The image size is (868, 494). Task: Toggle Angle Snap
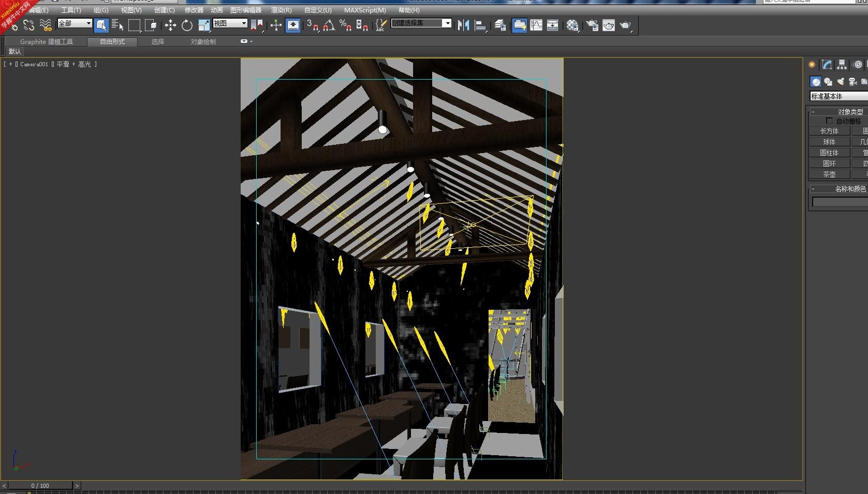[329, 25]
